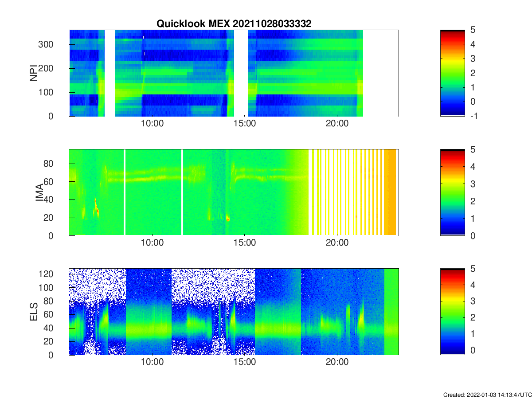Image resolution: width=532 pixels, height=399 pixels.
Task: Click the 'Created: 2022-01-03 14:13:47UTC' timestamp
Action: click(487, 395)
